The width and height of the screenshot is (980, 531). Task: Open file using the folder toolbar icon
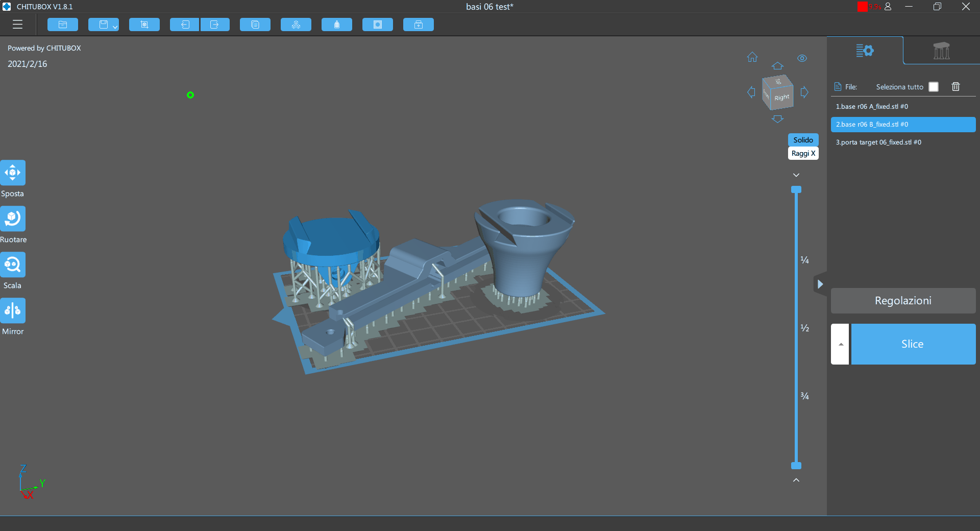point(63,25)
